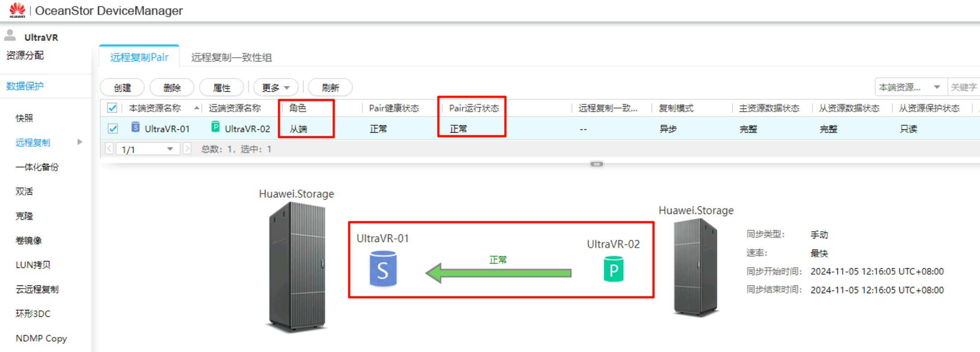This screenshot has height=352, width=980.
Task: Open 快照 in the sidebar menu
Action: point(24,118)
